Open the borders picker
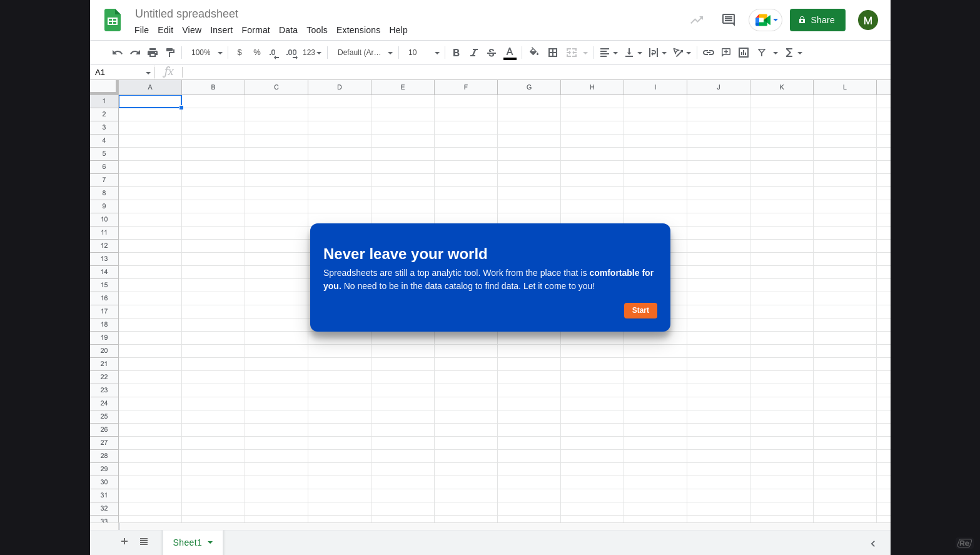This screenshot has height=555, width=980. [552, 53]
